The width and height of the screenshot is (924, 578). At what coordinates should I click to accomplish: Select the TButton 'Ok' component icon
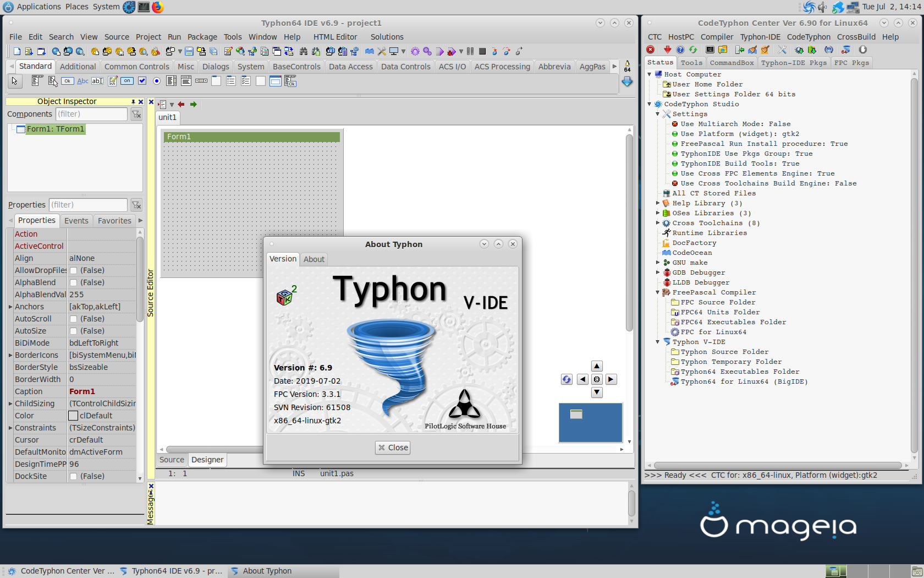(x=67, y=81)
